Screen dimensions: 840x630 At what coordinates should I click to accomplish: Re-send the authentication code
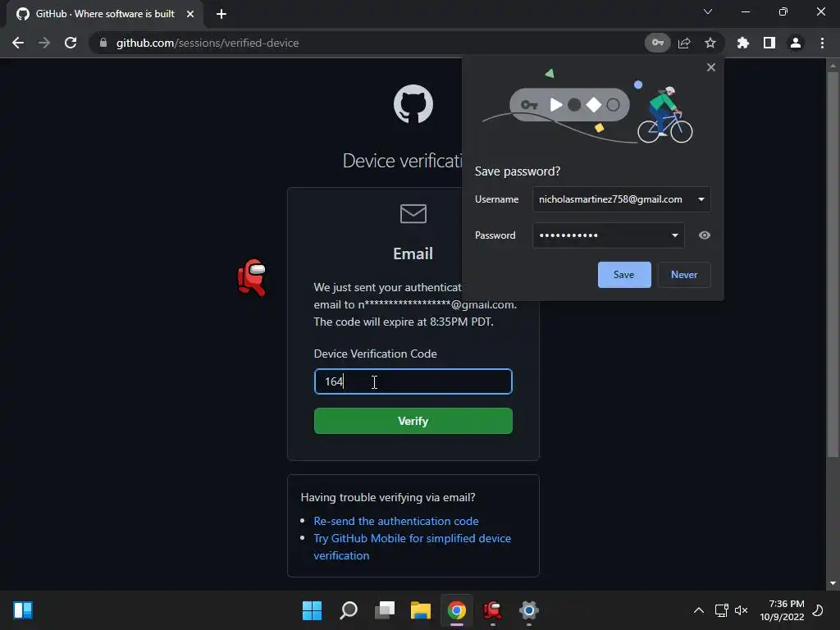tap(396, 521)
